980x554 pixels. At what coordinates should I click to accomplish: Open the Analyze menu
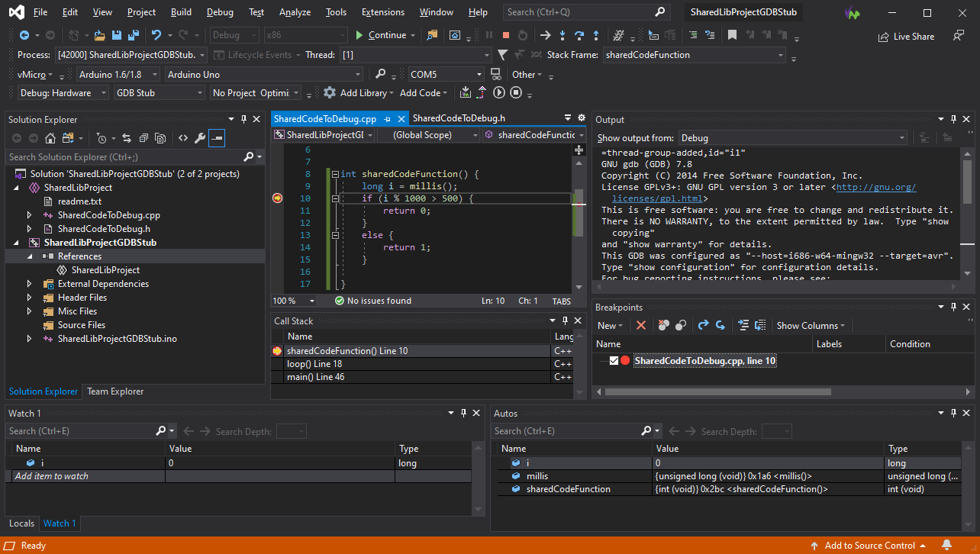tap(295, 12)
